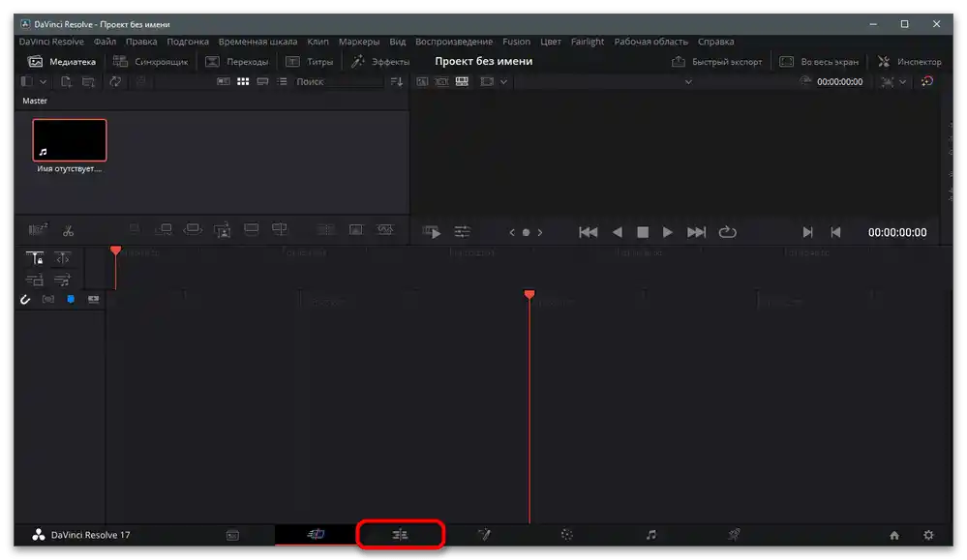This screenshot has width=967, height=560.
Task: Open the project manager home icon
Action: click(894, 535)
